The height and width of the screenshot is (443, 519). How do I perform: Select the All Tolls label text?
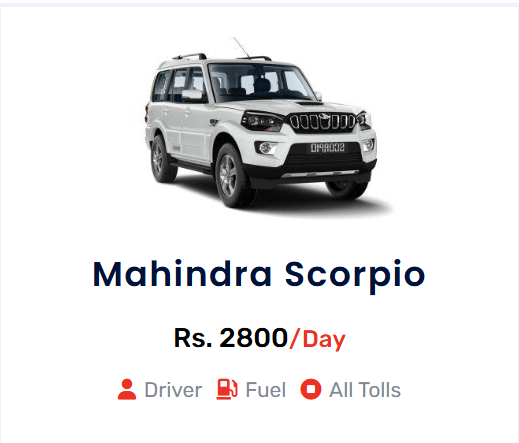[365, 390]
